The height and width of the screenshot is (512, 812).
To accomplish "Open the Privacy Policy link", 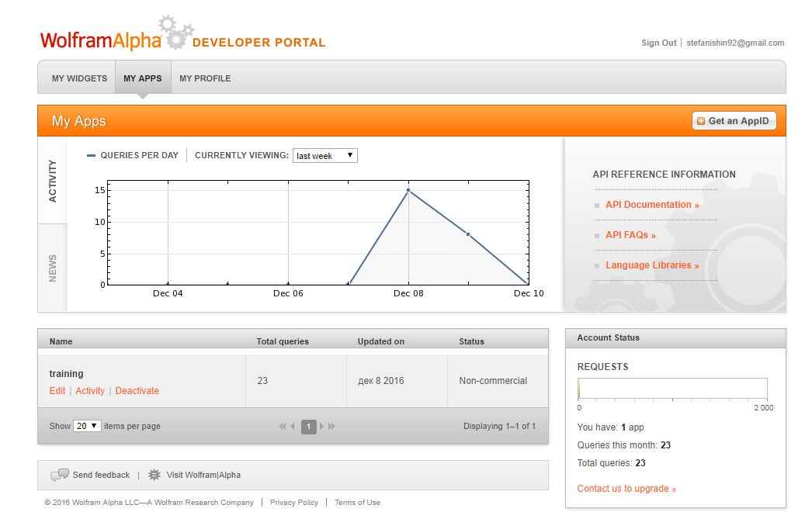I will [x=294, y=502].
